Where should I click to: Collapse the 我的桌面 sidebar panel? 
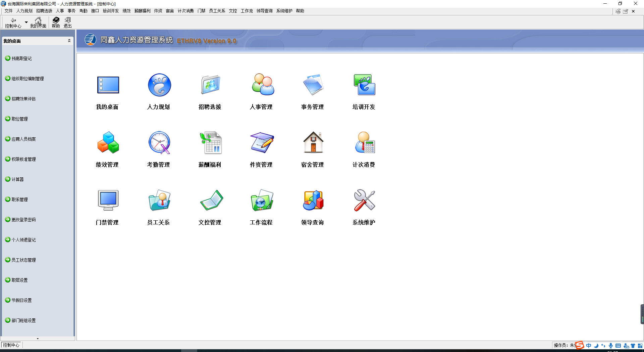coord(69,41)
